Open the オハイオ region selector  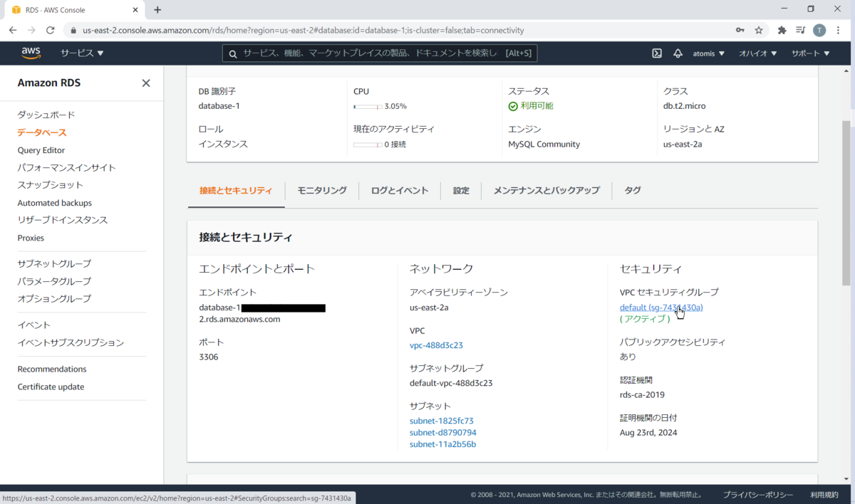tap(757, 53)
